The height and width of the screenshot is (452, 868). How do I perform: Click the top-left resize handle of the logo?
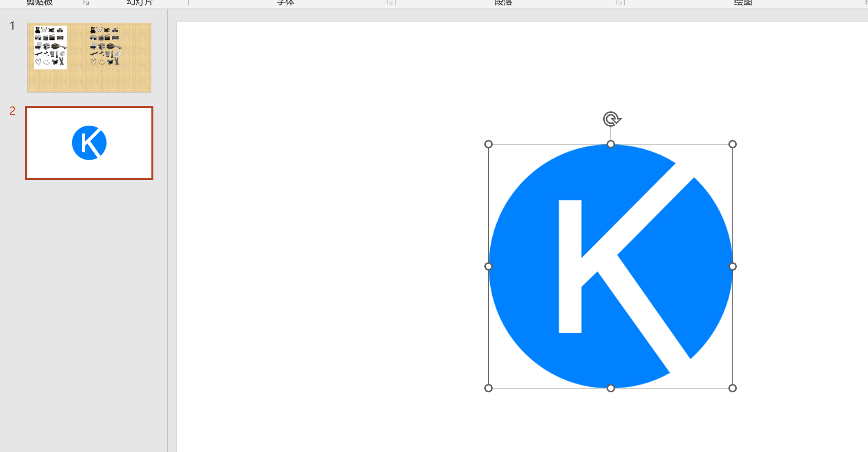[x=488, y=144]
